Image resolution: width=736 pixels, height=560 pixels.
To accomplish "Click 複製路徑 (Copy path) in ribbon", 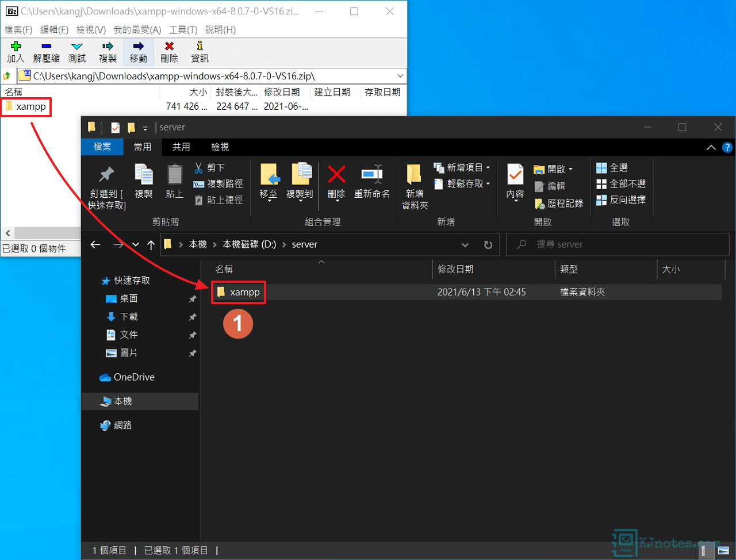I will [x=218, y=183].
